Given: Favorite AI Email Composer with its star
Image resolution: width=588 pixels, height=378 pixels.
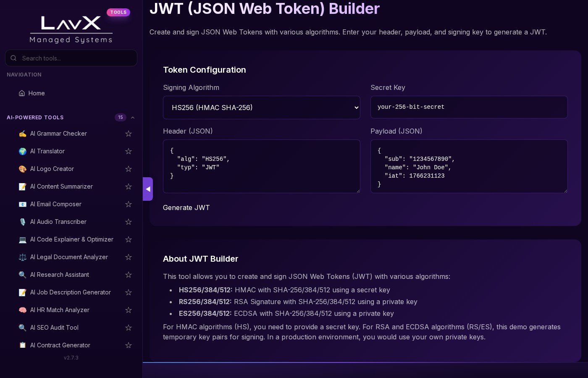Looking at the screenshot, I should 129,204.
